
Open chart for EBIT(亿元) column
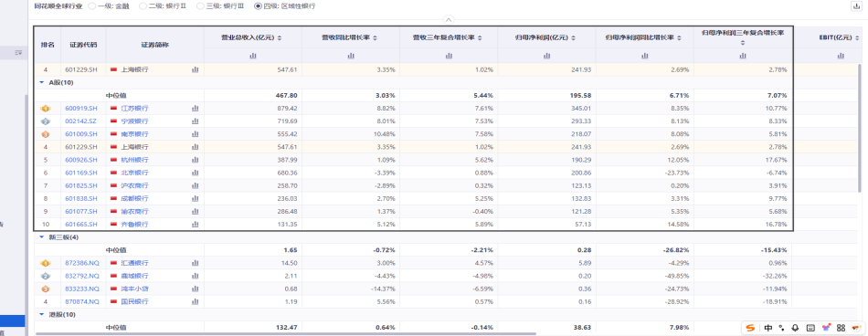(x=841, y=56)
